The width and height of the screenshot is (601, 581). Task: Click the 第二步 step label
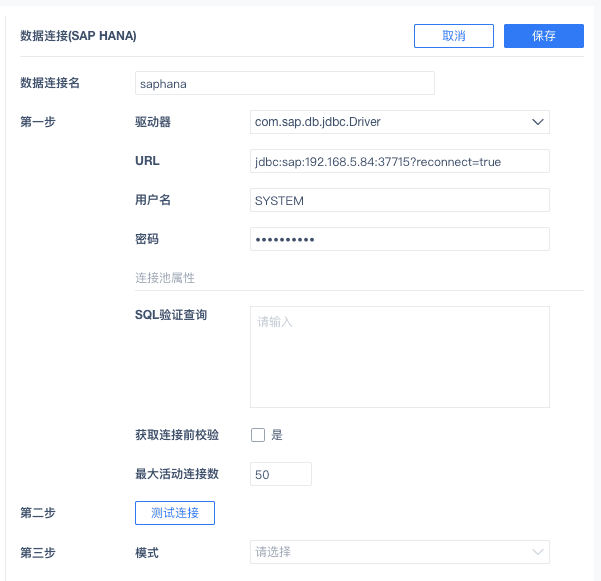click(38, 513)
